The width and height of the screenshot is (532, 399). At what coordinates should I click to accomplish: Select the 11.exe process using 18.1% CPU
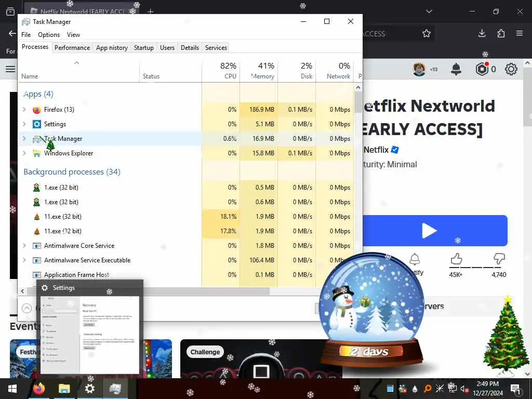[x=110, y=217]
